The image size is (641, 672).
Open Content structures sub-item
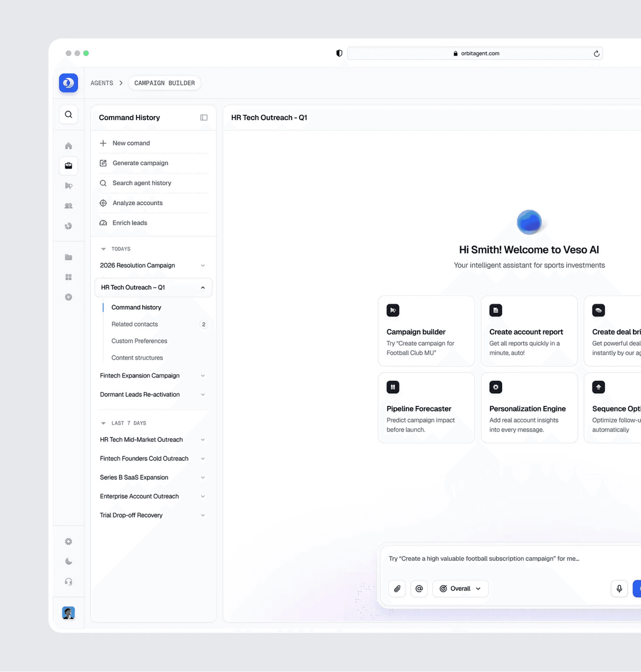coord(137,358)
